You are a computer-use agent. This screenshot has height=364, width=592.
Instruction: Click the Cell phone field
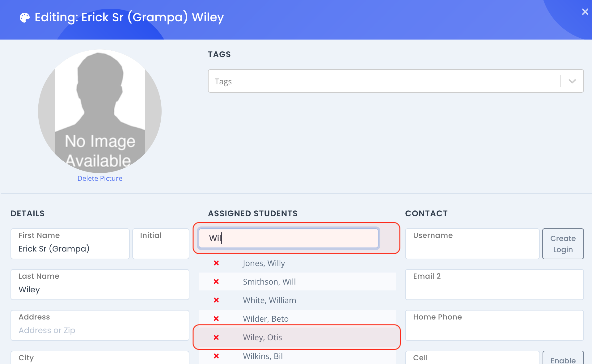[x=472, y=358]
